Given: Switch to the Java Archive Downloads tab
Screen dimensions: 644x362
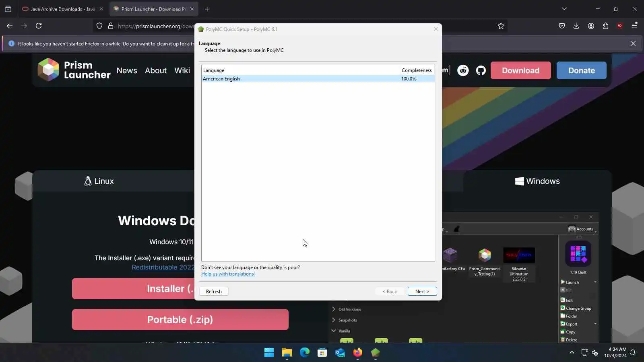Looking at the screenshot, I should pyautogui.click(x=62, y=9).
